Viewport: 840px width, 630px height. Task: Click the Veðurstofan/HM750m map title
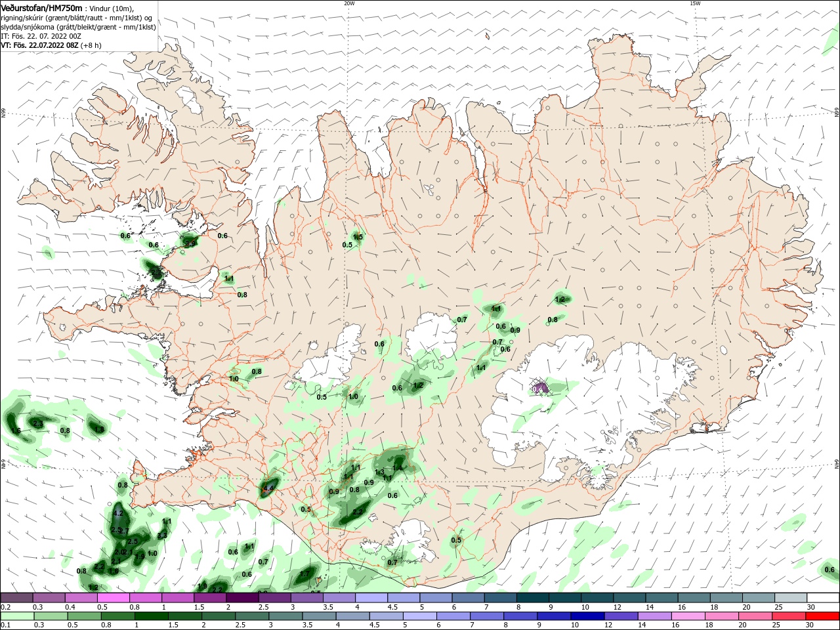click(41, 8)
